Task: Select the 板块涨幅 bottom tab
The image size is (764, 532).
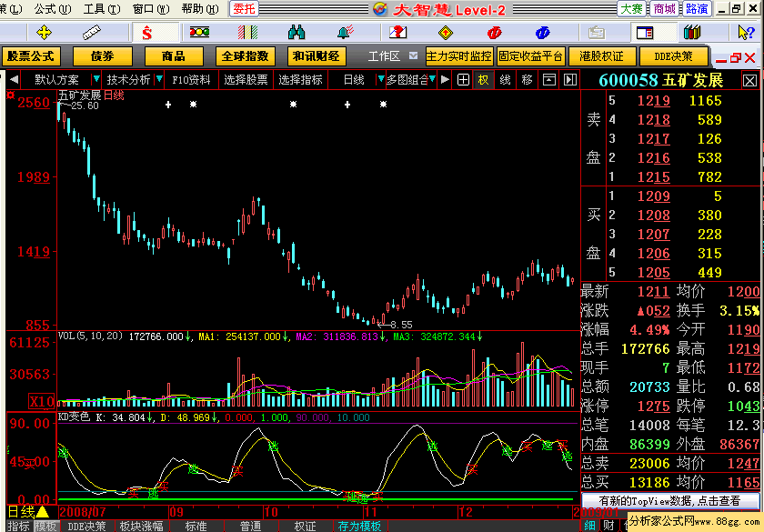Action: pos(141,526)
